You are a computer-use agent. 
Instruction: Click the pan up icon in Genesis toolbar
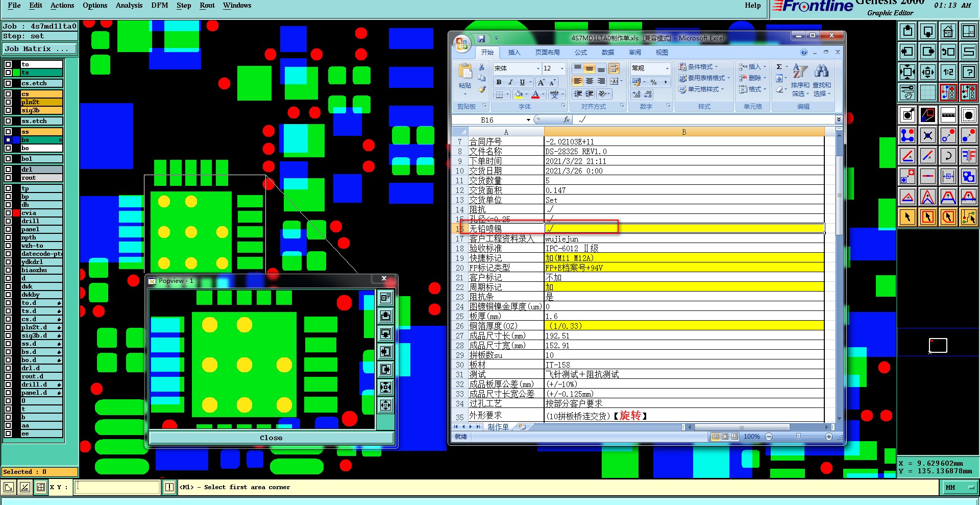click(x=908, y=31)
